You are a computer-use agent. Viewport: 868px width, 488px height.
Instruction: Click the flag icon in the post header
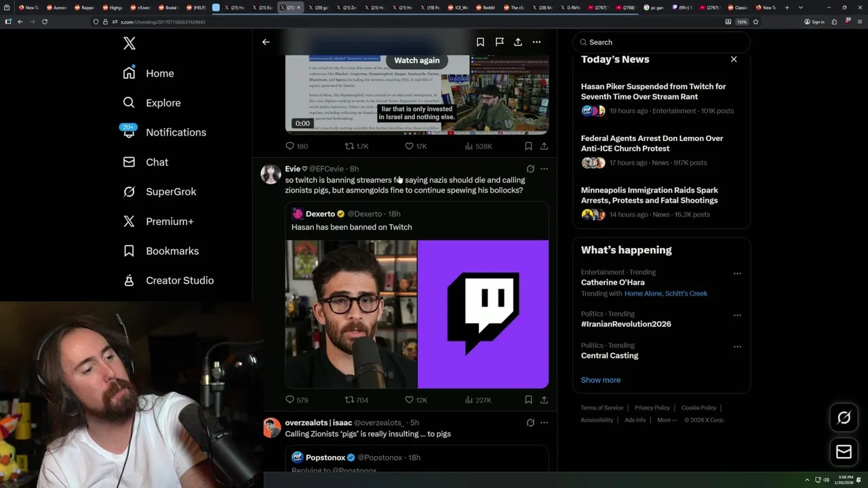[499, 42]
